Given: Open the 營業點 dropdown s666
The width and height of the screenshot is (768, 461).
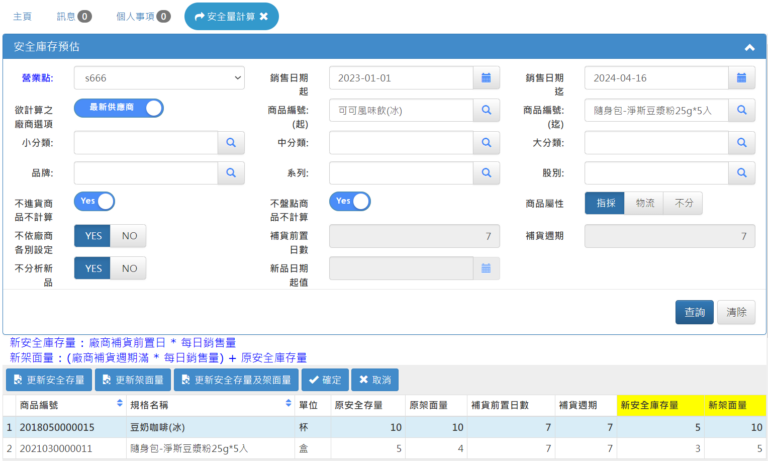Looking at the screenshot, I should 159,78.
